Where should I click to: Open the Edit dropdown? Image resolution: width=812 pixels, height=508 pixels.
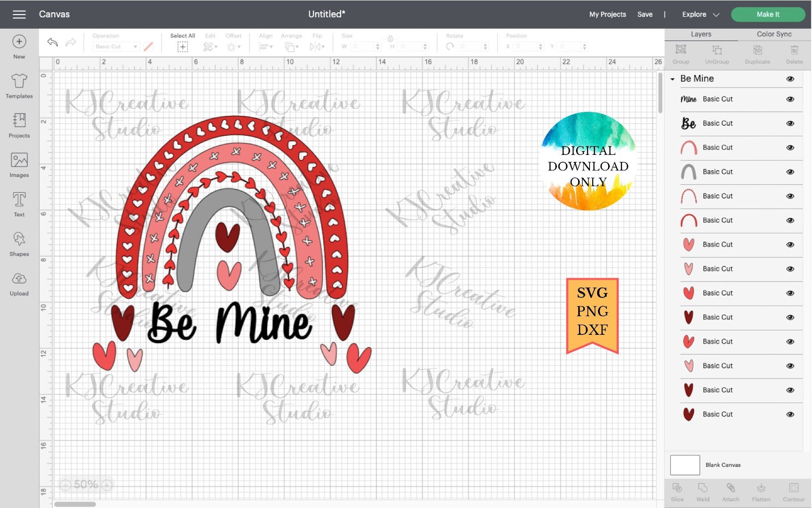pyautogui.click(x=210, y=47)
